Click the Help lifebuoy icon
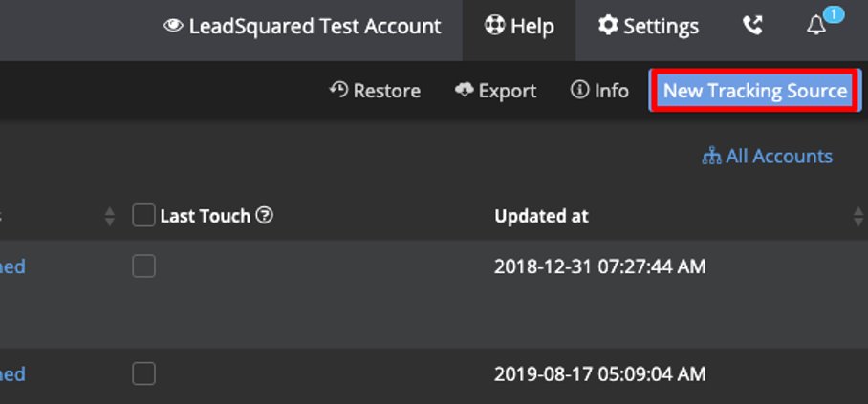Screen dimensions: 868x404 click(x=494, y=27)
